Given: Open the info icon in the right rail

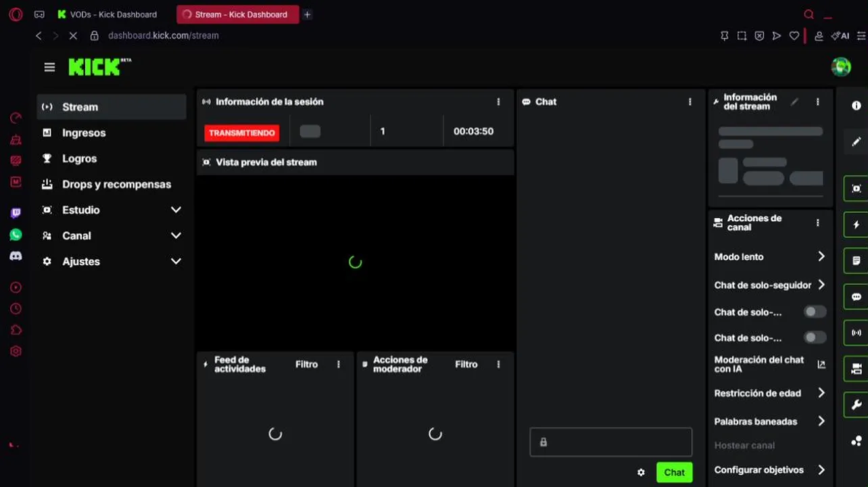Looking at the screenshot, I should point(856,106).
